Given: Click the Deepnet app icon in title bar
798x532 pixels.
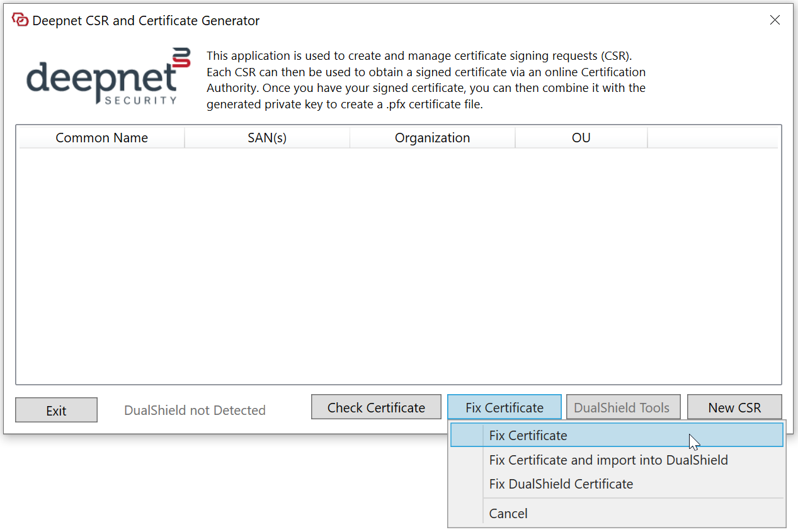Looking at the screenshot, I should (20, 20).
